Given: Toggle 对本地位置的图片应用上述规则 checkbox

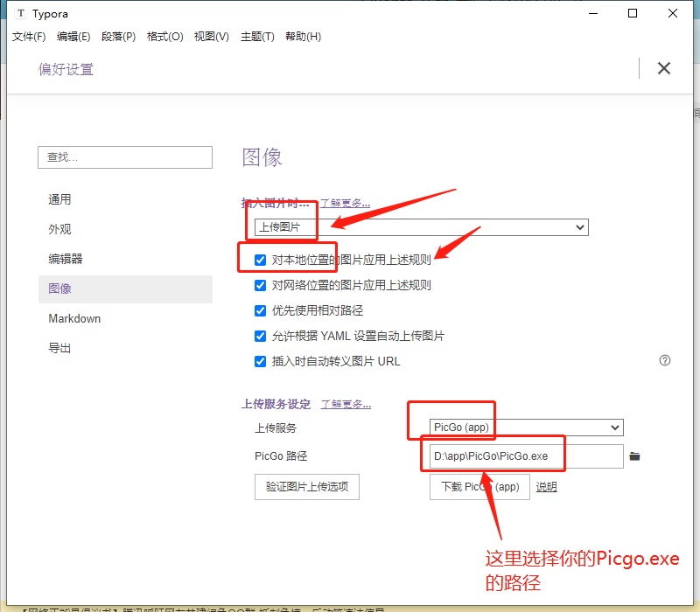Looking at the screenshot, I should [x=260, y=260].
